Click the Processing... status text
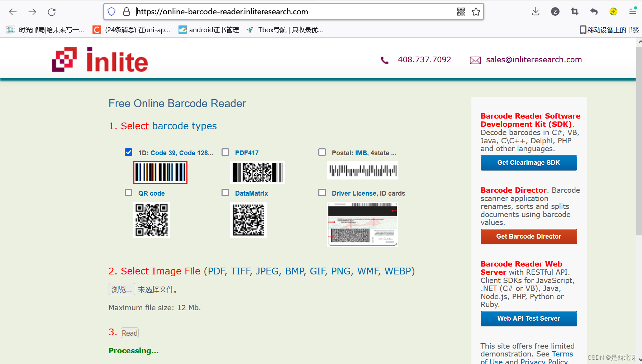The height and width of the screenshot is (364, 642). pyautogui.click(x=134, y=351)
